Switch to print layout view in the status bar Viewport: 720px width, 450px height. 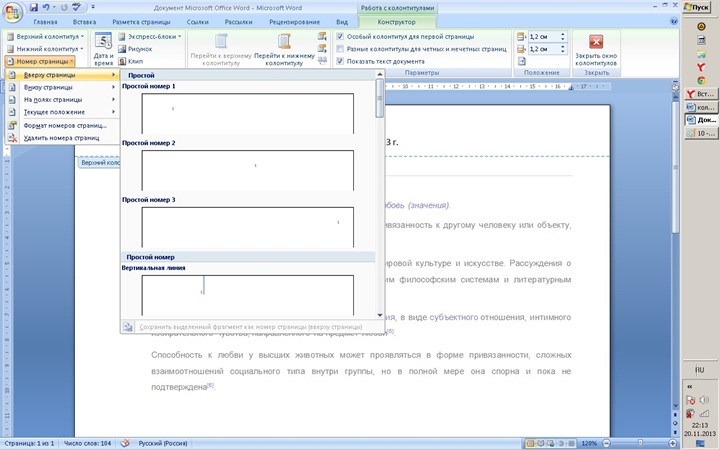tap(530, 443)
